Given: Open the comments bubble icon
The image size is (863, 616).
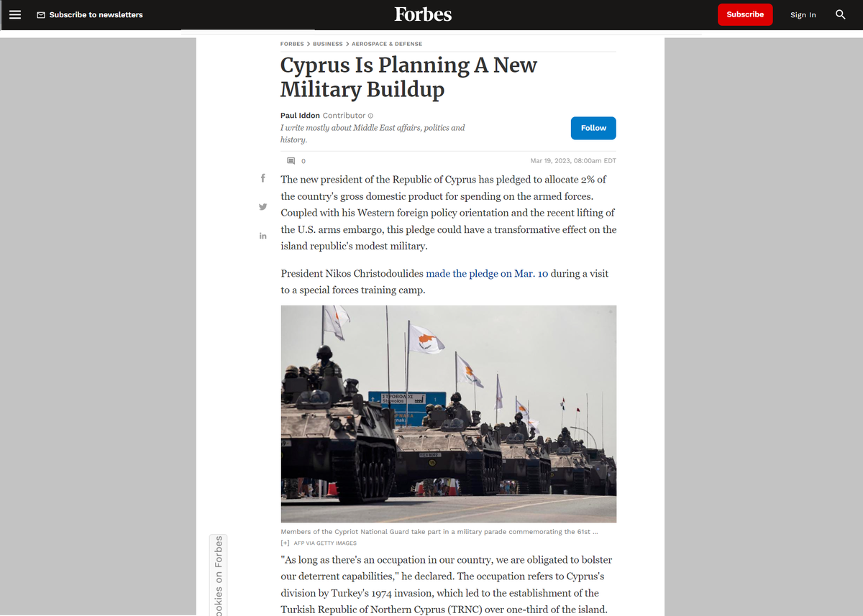Looking at the screenshot, I should [291, 160].
